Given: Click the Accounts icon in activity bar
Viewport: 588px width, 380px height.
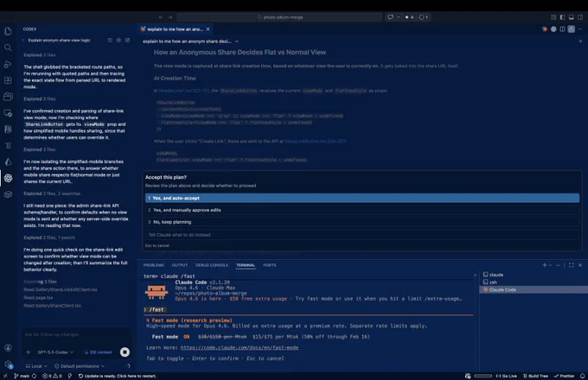Looking at the screenshot, I should [8, 347].
